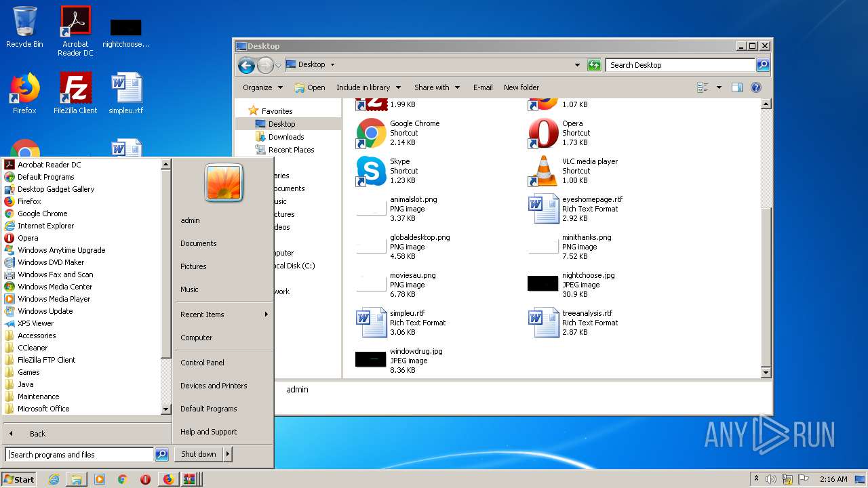Select Recycle Bin desktop icon
The height and width of the screenshot is (488, 868).
[x=24, y=27]
